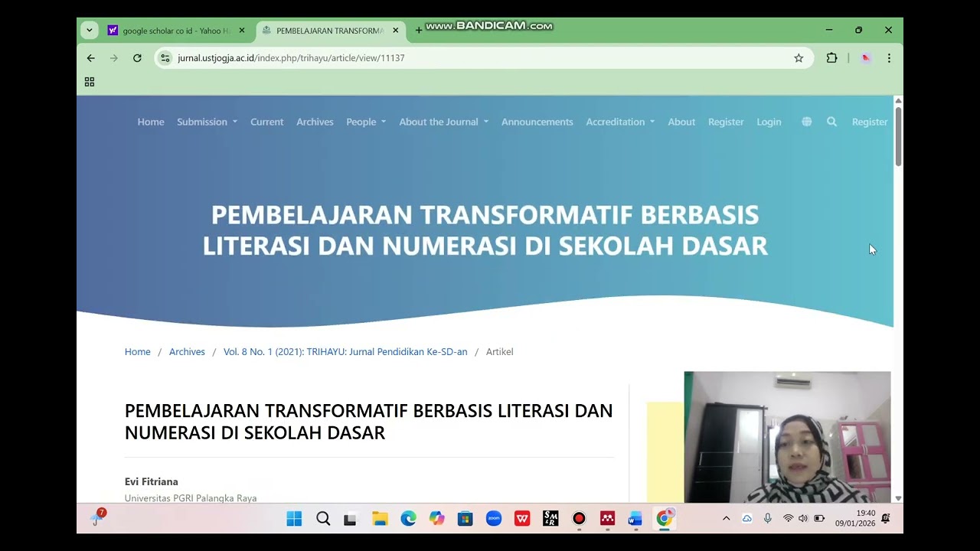Open Task View on the taskbar
The width and height of the screenshot is (980, 551).
pos(351,519)
